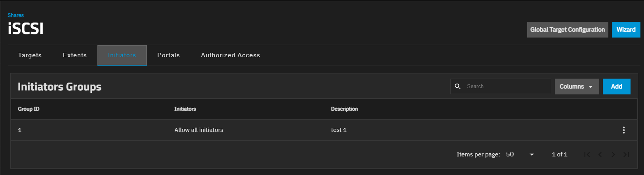Expand the items per page selector
Image resolution: width=644 pixels, height=175 pixels.
(520, 154)
